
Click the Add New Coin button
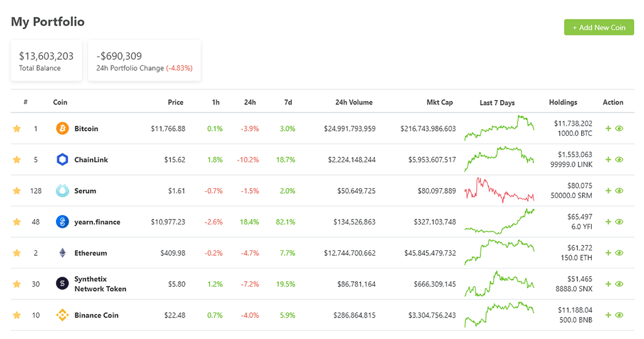tap(599, 28)
